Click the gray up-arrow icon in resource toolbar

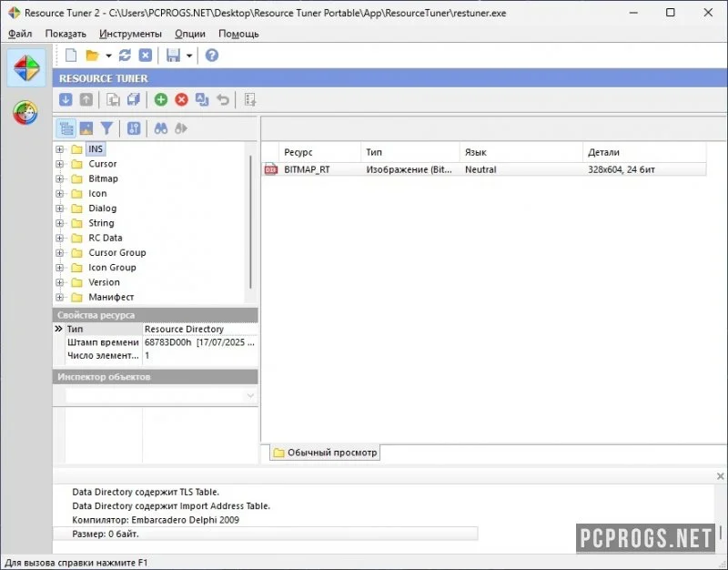86,99
